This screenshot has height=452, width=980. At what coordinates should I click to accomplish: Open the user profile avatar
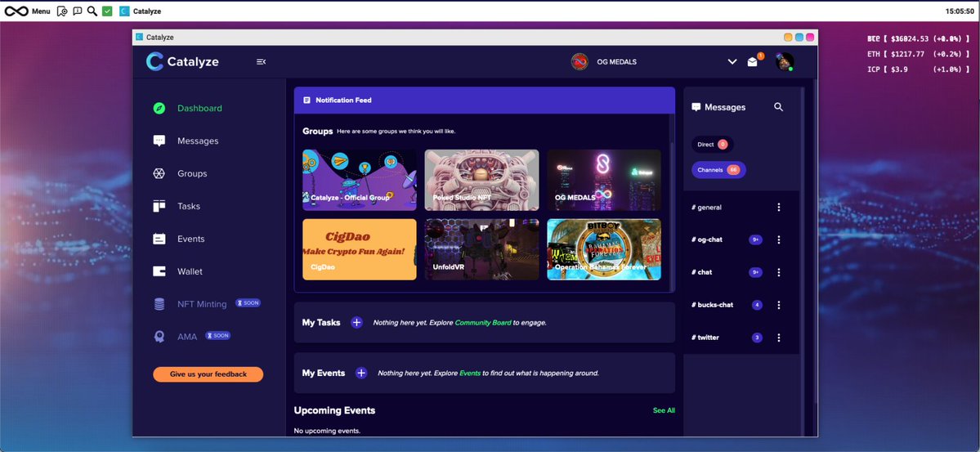pos(785,61)
